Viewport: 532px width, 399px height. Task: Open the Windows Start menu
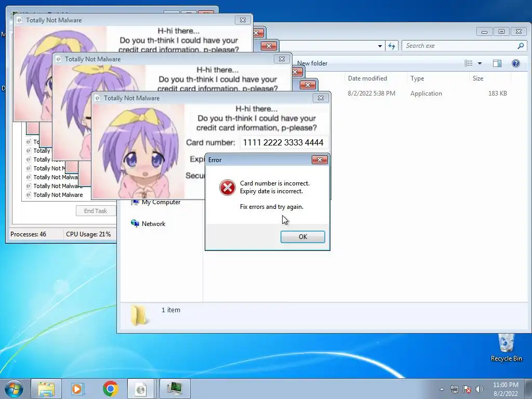(13, 389)
